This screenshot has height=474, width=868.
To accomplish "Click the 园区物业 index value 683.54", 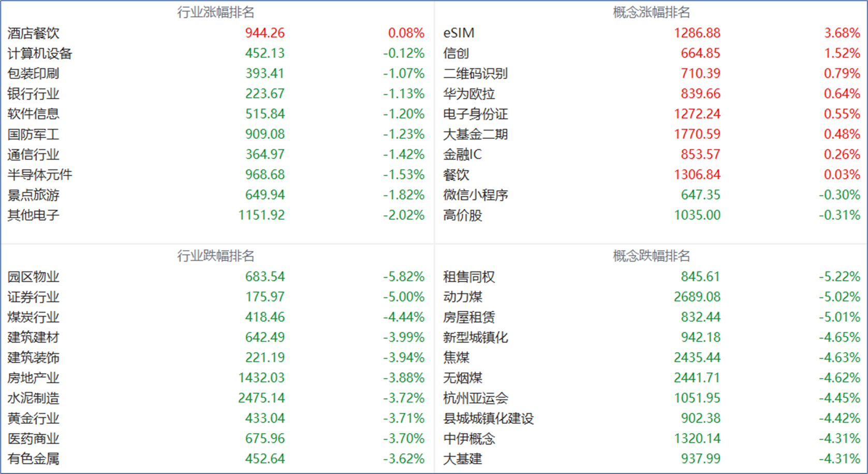I will point(264,277).
